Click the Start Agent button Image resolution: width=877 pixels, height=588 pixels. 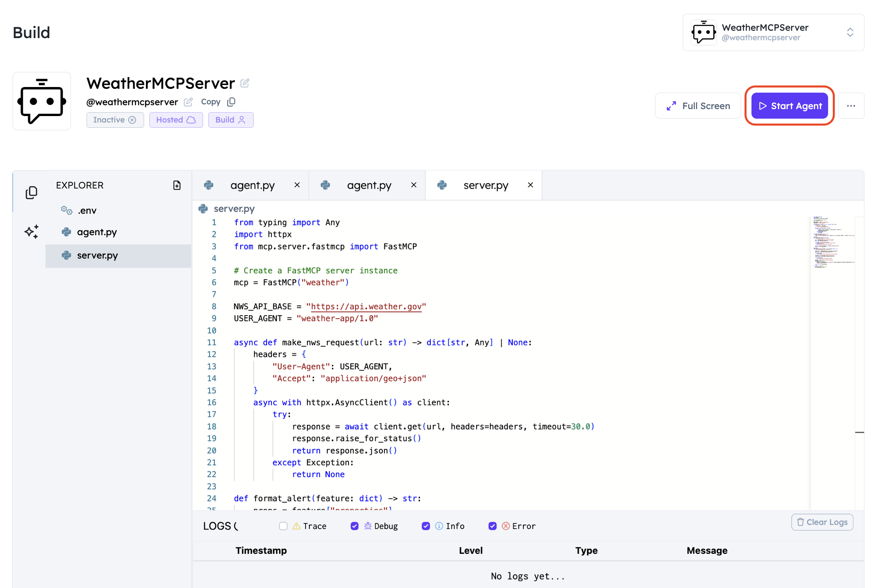(790, 106)
